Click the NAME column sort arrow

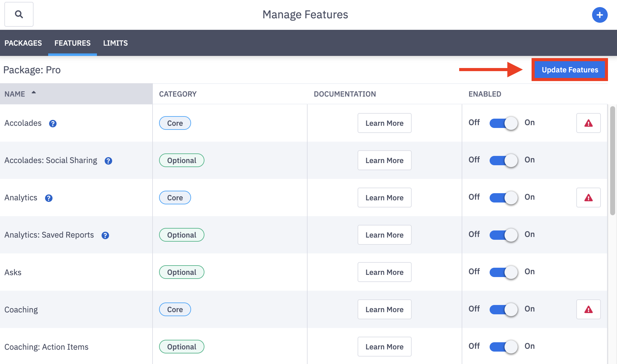[x=34, y=92]
